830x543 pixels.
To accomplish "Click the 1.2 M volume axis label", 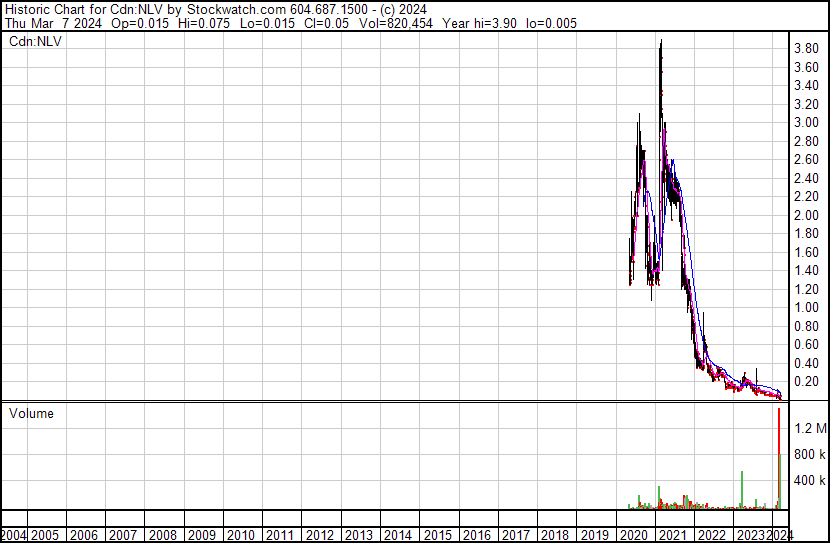I will coord(809,428).
